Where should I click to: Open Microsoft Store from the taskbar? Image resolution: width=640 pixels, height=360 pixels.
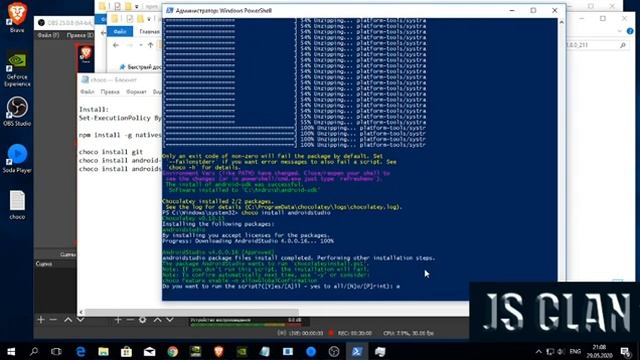pyautogui.click(x=126, y=351)
